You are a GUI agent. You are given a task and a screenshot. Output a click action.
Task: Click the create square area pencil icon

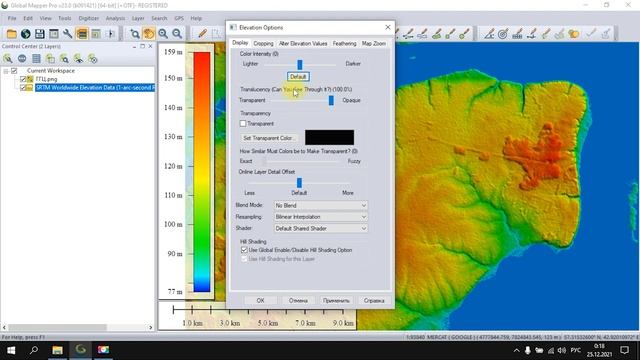(x=451, y=34)
